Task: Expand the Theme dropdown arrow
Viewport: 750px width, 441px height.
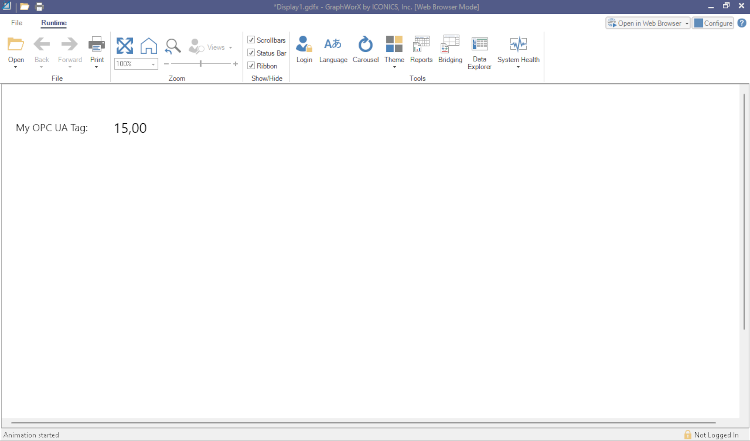Action: coord(394,67)
